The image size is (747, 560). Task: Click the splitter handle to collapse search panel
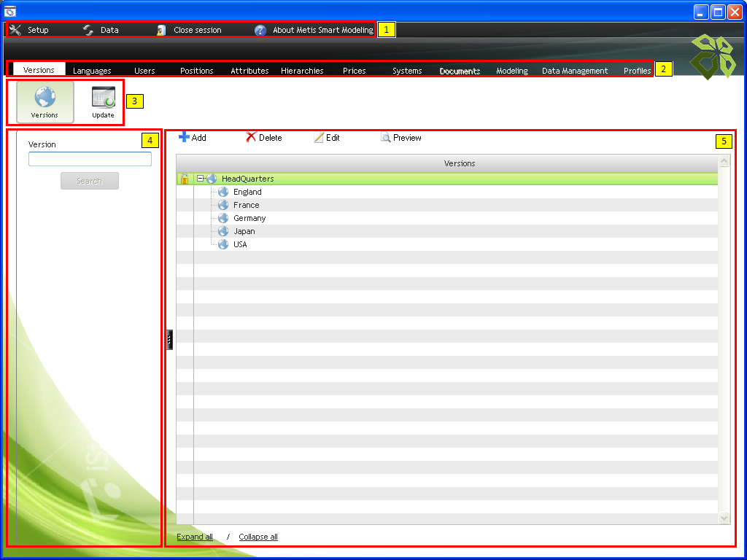(x=169, y=340)
